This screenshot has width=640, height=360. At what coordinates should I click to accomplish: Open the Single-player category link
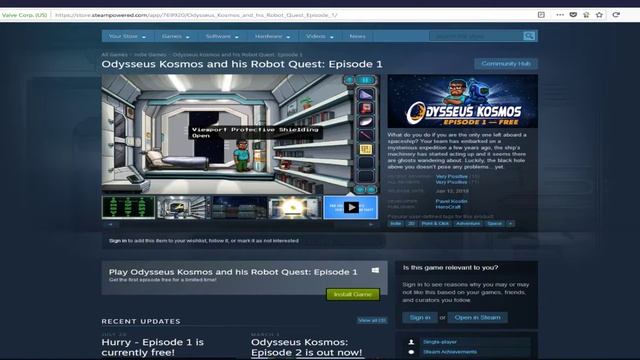(x=440, y=342)
